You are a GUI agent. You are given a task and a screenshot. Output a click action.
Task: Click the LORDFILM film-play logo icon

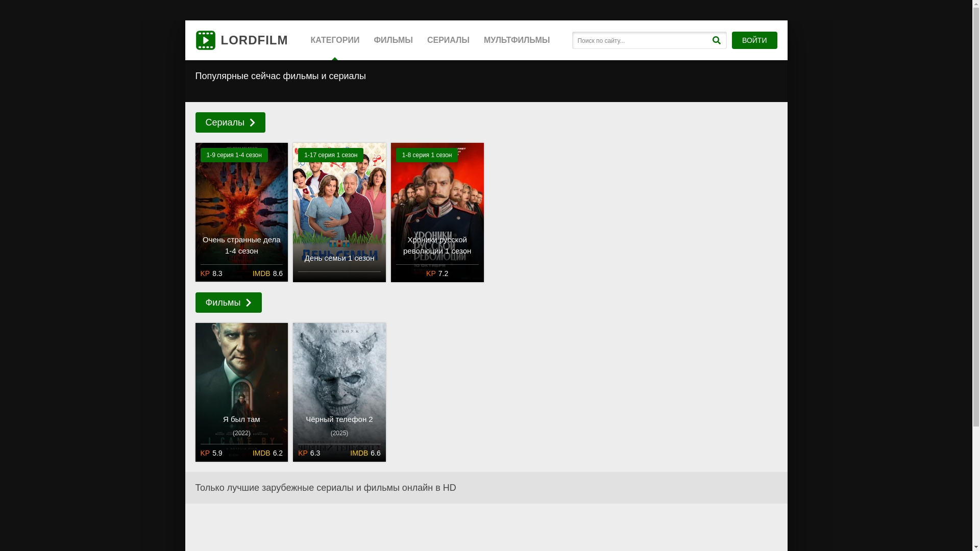click(206, 40)
